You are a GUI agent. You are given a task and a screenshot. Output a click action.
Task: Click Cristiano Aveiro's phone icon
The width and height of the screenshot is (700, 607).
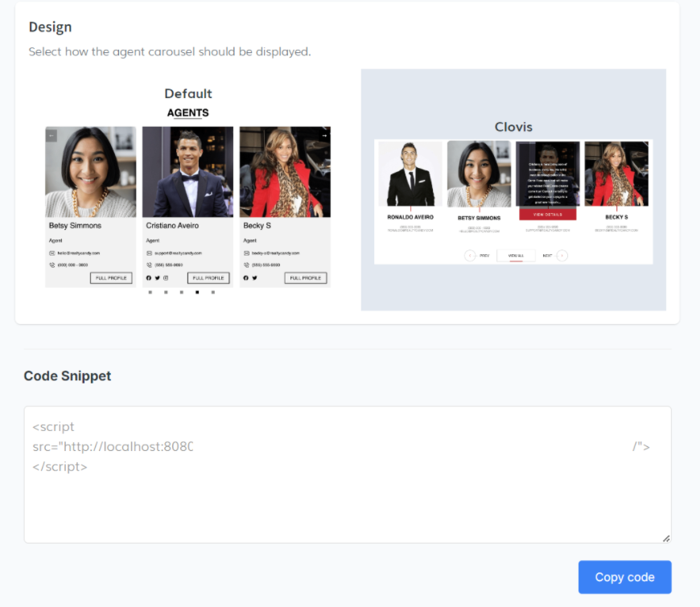[x=149, y=265]
